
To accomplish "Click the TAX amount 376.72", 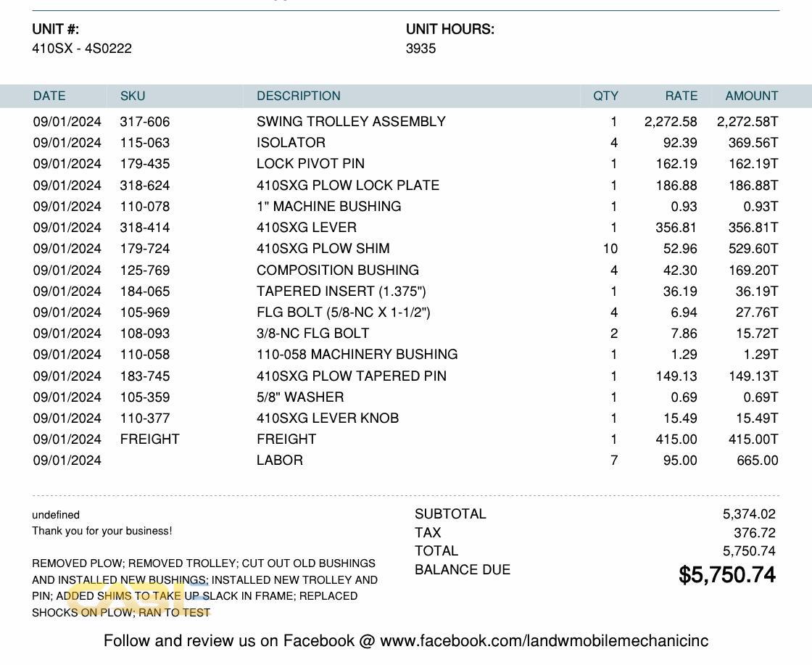I will (x=754, y=533).
